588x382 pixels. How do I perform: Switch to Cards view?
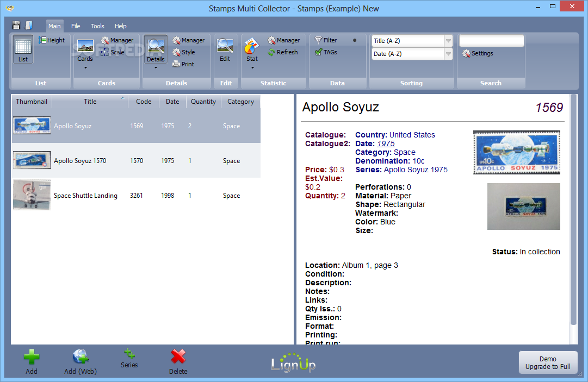[x=85, y=51]
